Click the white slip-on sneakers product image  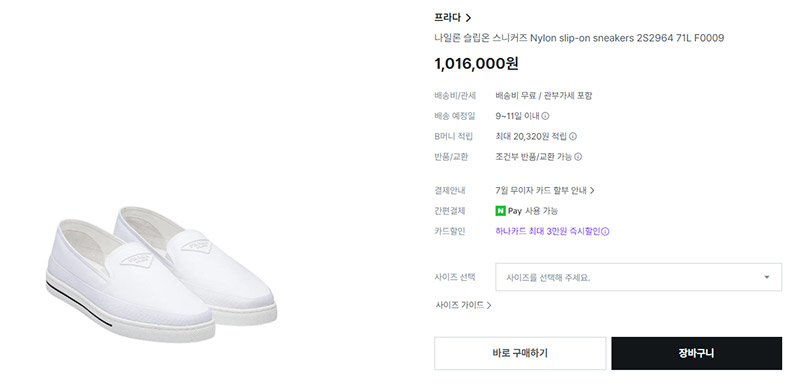coord(161,273)
